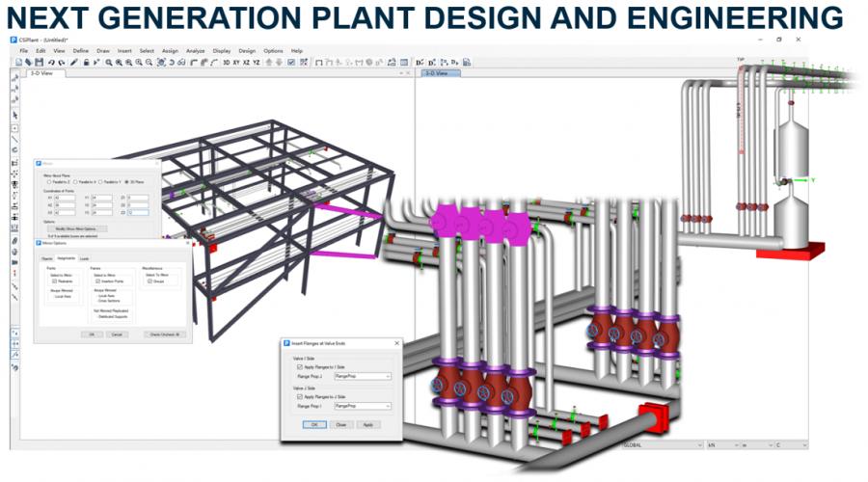Toggle the Restraints checkbox
Screen dimensions: 868x482
[x=54, y=281]
